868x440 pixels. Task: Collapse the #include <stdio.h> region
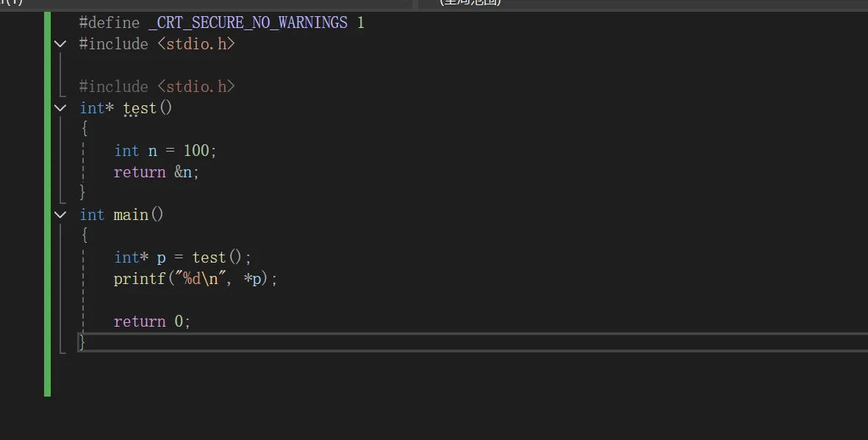(x=60, y=43)
